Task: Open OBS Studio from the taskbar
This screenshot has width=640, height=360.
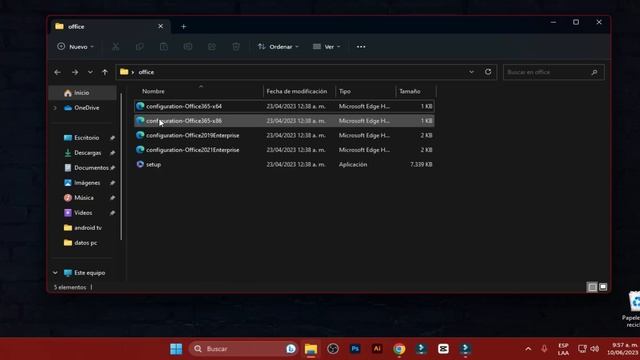Action: coord(333,349)
